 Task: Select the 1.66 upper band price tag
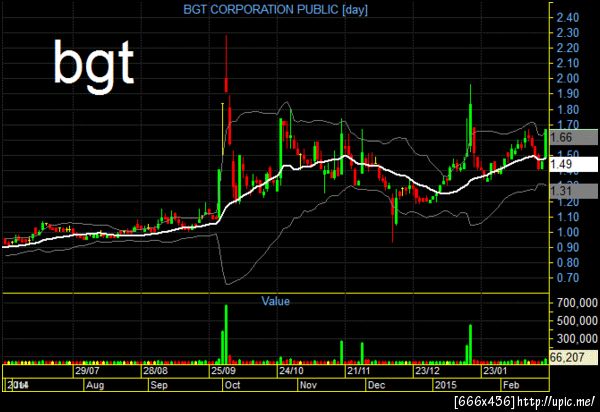573,137
